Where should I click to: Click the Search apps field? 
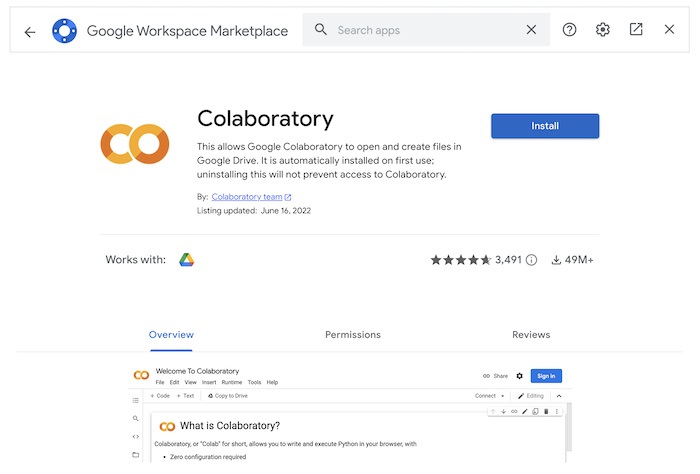pyautogui.click(x=426, y=30)
